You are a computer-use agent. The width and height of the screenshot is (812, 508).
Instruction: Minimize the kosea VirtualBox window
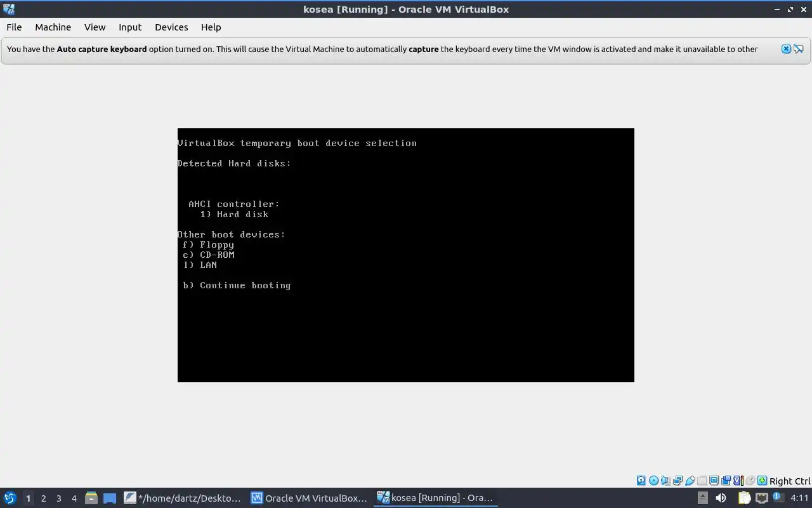(x=778, y=10)
